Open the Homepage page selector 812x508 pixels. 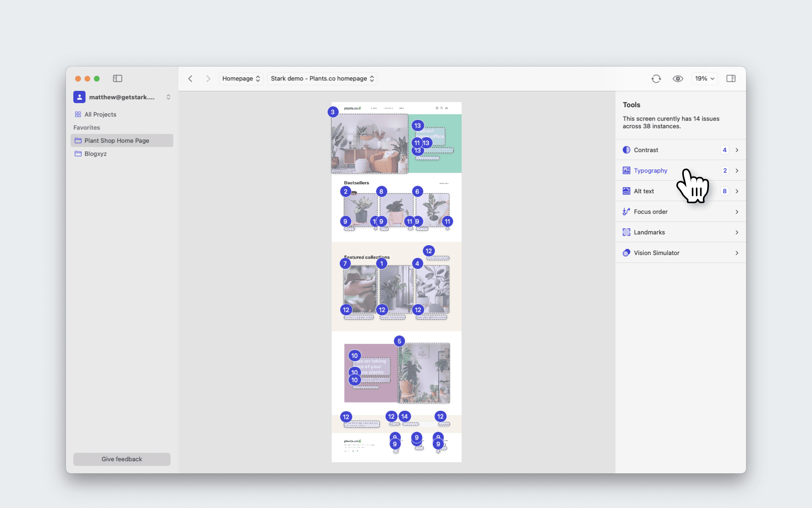pos(241,78)
